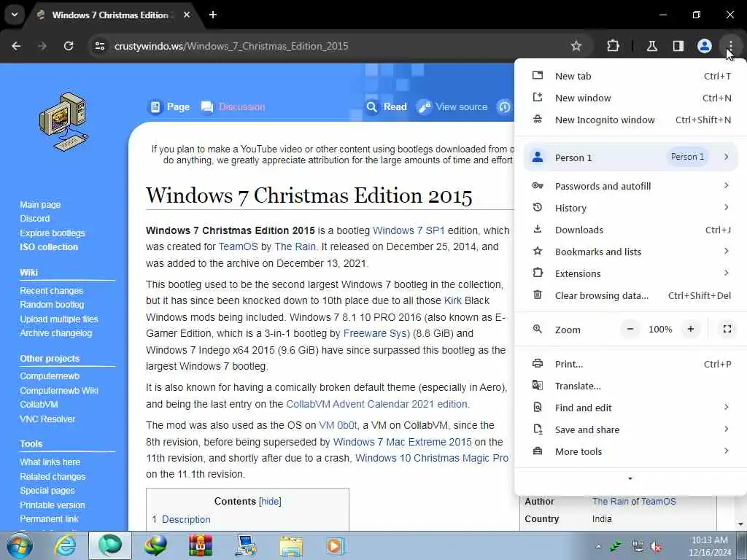This screenshot has width=747, height=560.
Task: Open the View source tab
Action: coord(452,106)
